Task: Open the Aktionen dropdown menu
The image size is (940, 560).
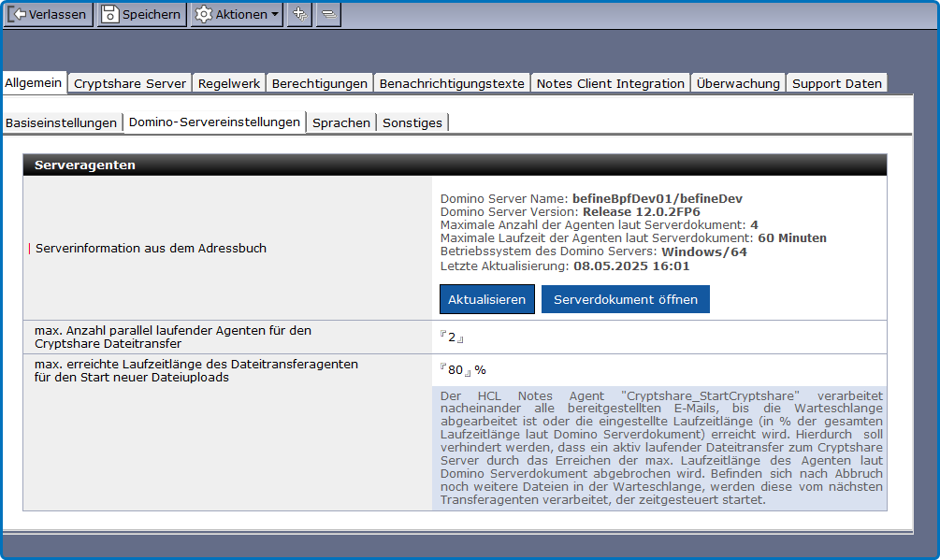Action: pos(237,14)
